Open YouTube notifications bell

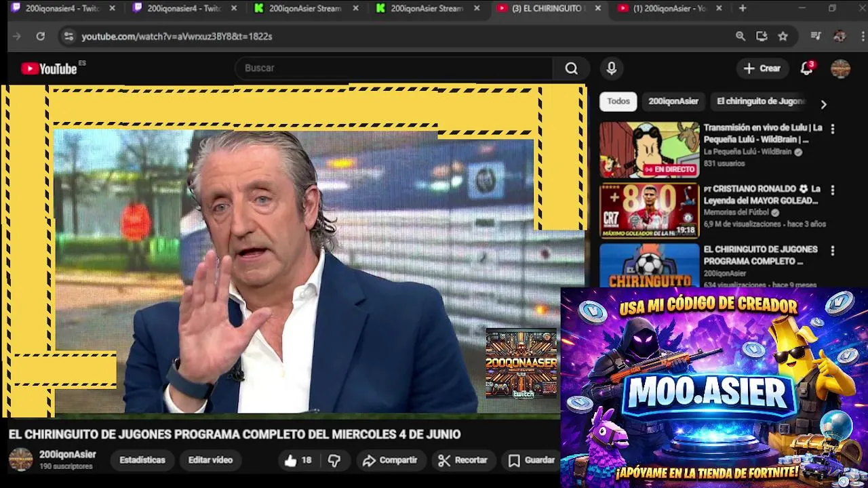[x=806, y=68]
